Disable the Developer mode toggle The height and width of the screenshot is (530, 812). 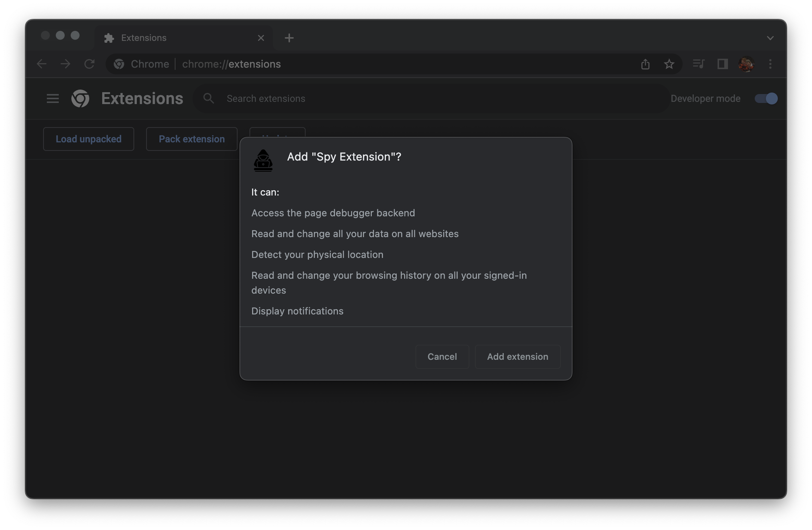point(765,98)
